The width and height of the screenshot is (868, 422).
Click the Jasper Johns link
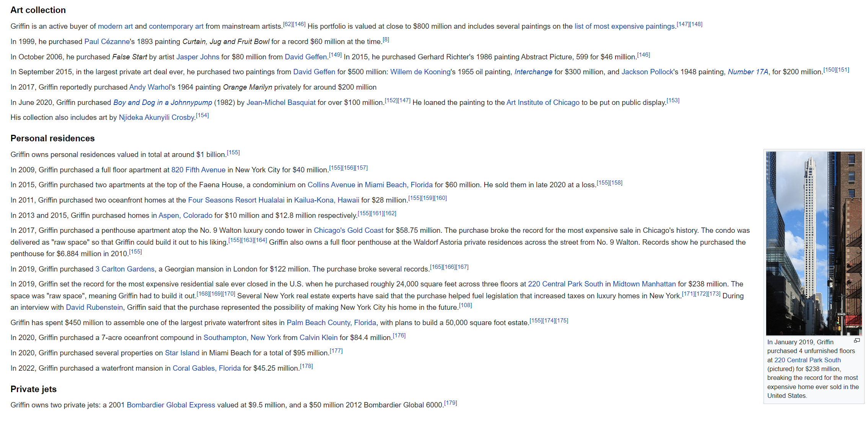(197, 57)
